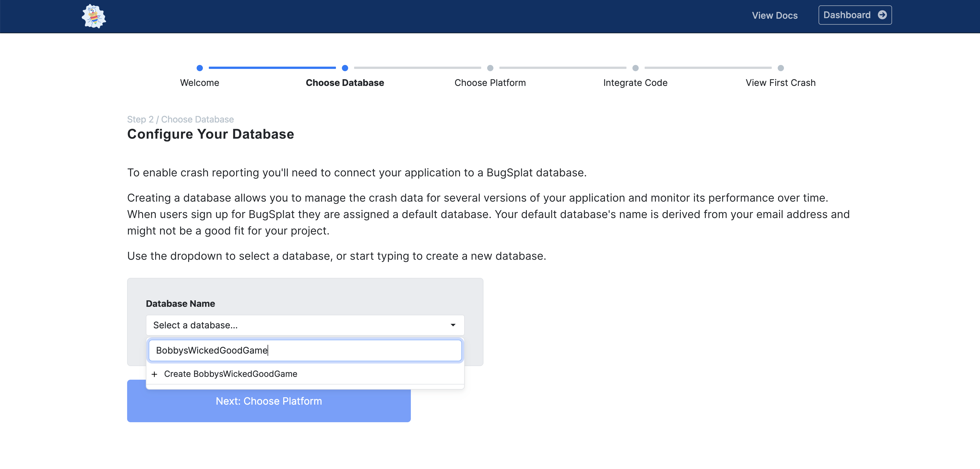The width and height of the screenshot is (980, 469).
Task: Click the Welcome step dot
Action: [199, 68]
